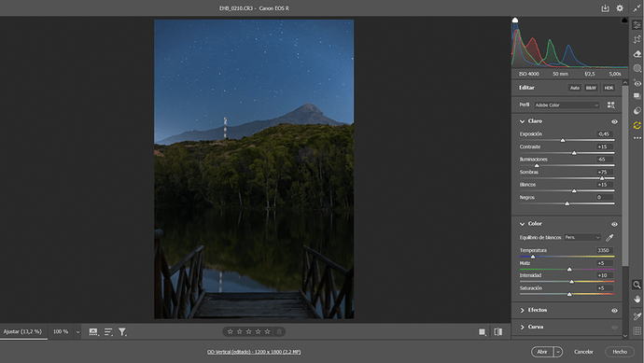Expand the Efectos section
Screen dimensions: 644x363
click(x=522, y=310)
